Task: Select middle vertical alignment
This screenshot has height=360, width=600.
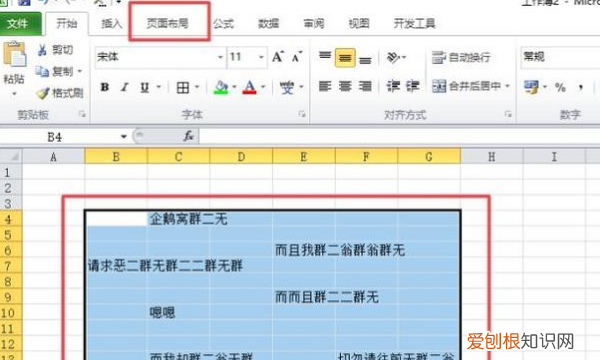Action: (x=345, y=57)
